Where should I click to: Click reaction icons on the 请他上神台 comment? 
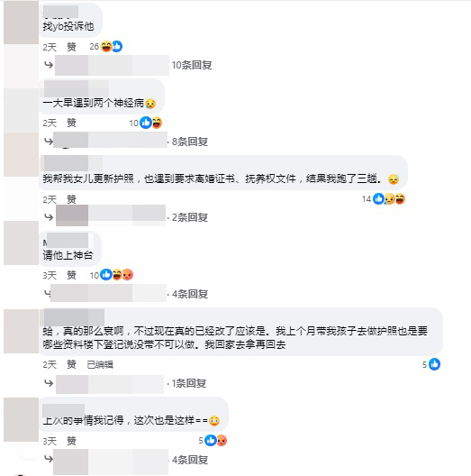coord(112,275)
